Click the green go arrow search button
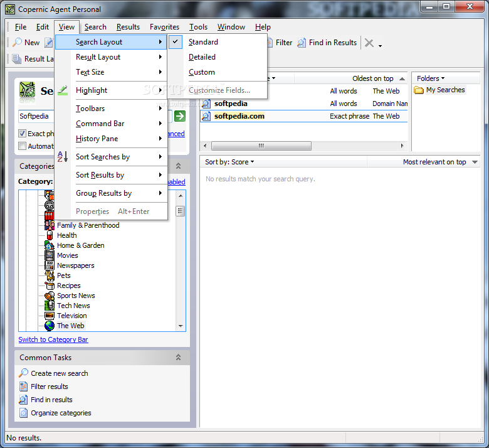This screenshot has height=448, width=489. [180, 116]
